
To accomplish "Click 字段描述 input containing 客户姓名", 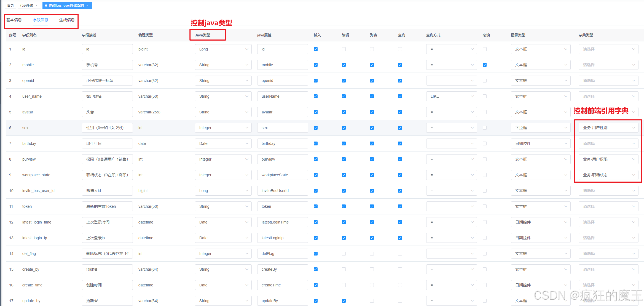I will tap(107, 96).
